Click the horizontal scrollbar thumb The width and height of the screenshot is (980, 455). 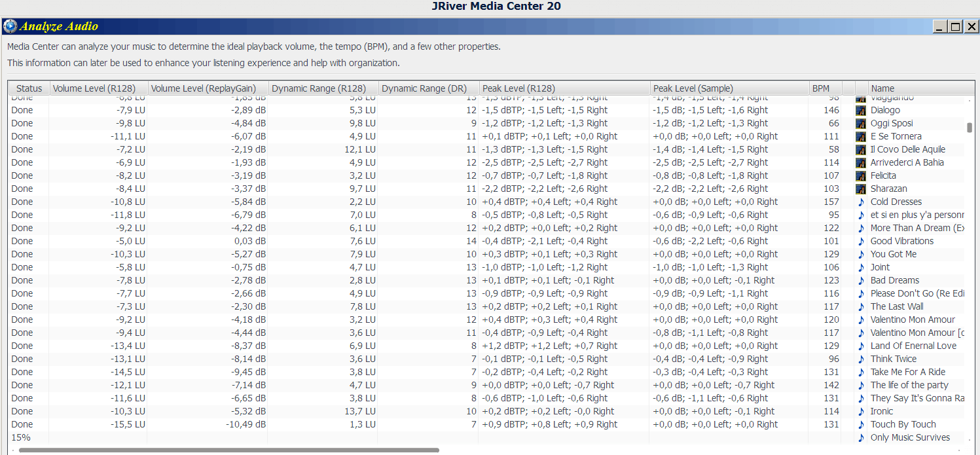tap(229, 450)
